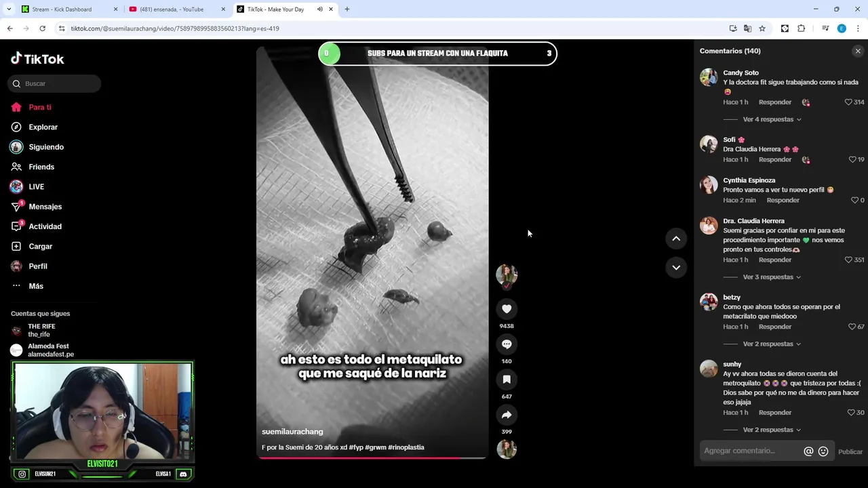Open Chrome three-dot menu
868x488 pixels.
(858, 28)
